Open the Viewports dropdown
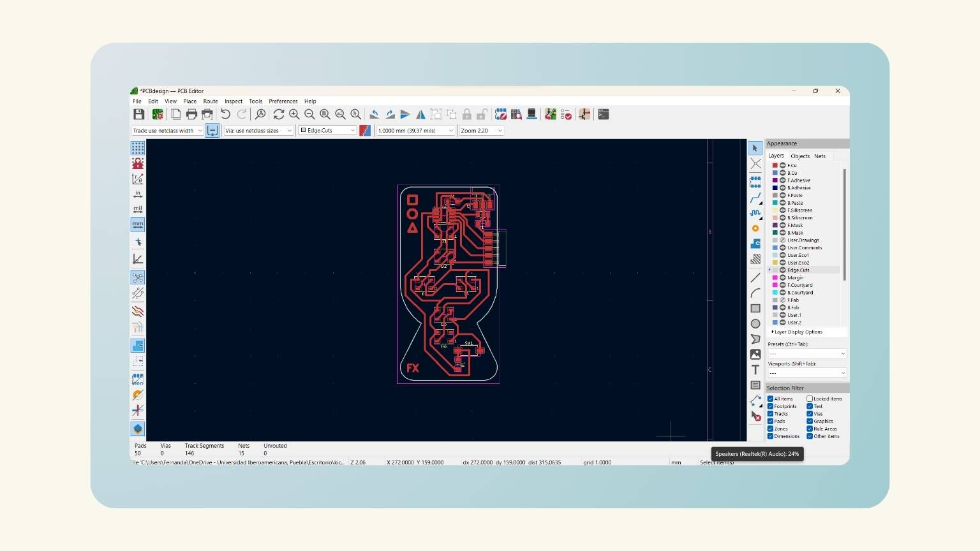980x551 pixels. pos(807,373)
